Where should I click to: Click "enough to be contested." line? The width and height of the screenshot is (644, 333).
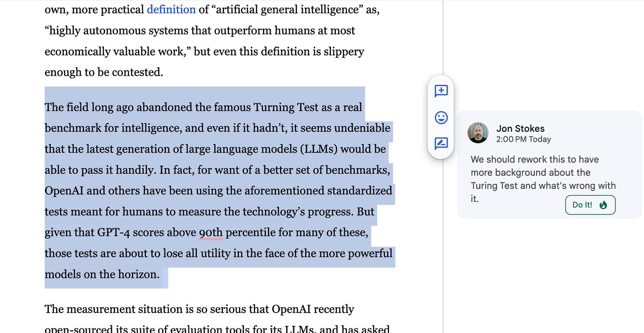tap(104, 72)
